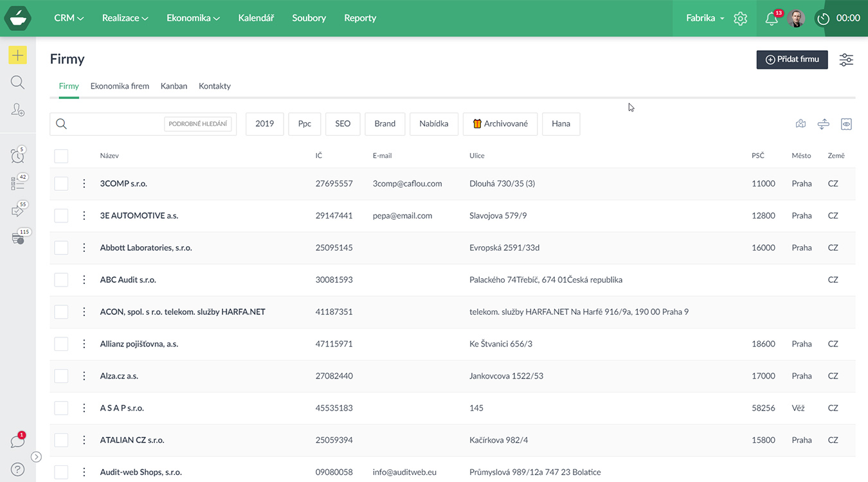
Task: Switch to the Ekonomika firem tab
Action: point(120,86)
